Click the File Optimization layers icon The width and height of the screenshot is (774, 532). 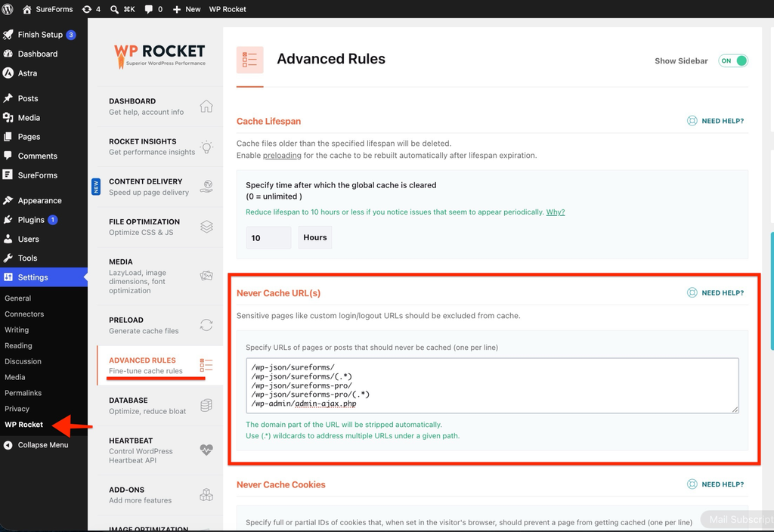tap(206, 227)
